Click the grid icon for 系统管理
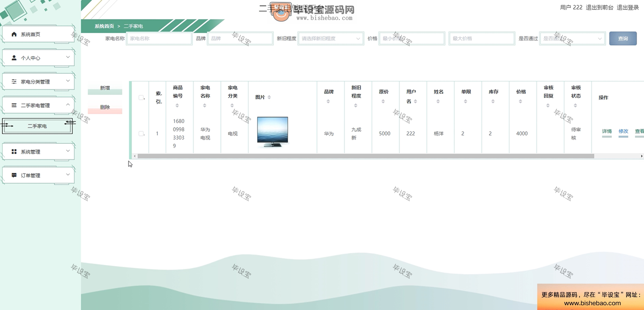This screenshot has height=310, width=644. (x=14, y=151)
